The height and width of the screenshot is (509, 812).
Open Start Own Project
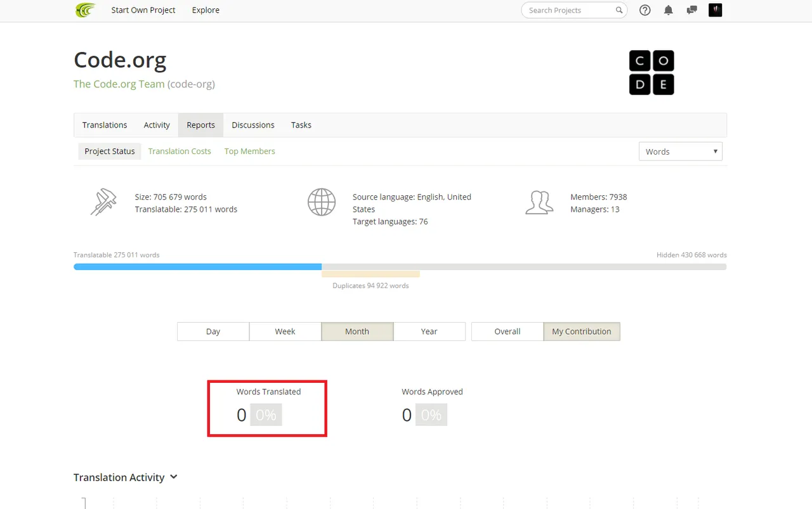click(x=143, y=10)
